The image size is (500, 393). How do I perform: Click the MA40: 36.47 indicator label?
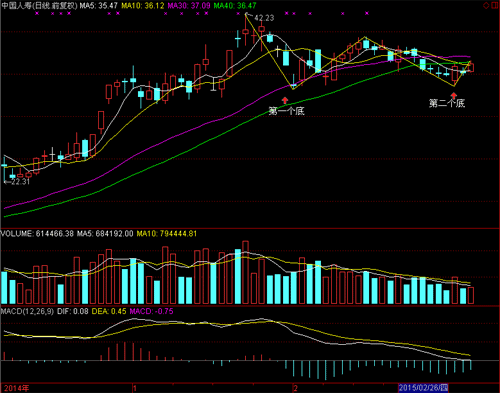[x=235, y=6]
